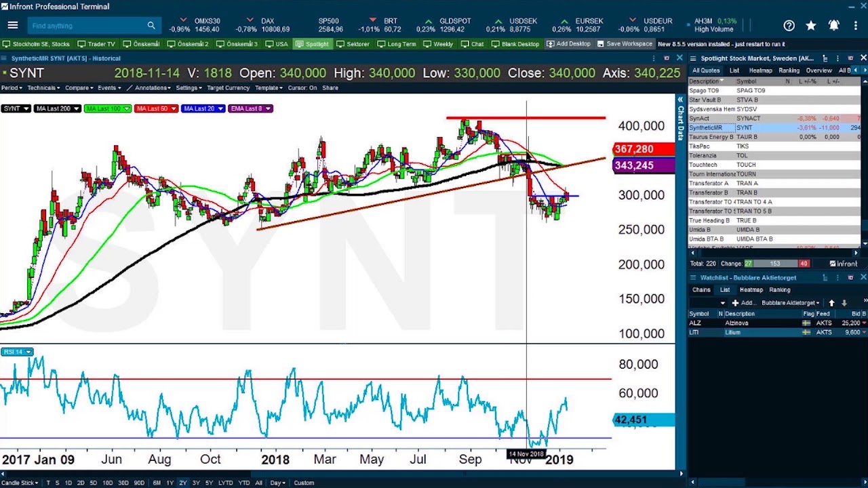868x488 pixels.
Task: Click the search magnifier icon
Action: pos(151,25)
